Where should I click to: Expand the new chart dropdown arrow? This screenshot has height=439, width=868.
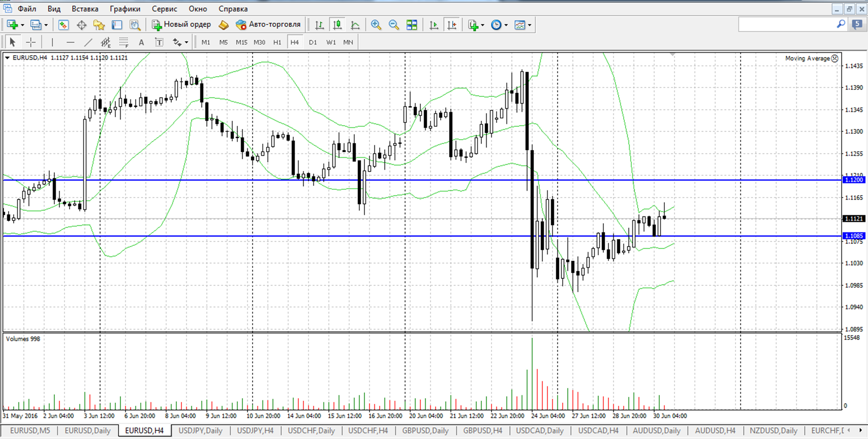23,25
